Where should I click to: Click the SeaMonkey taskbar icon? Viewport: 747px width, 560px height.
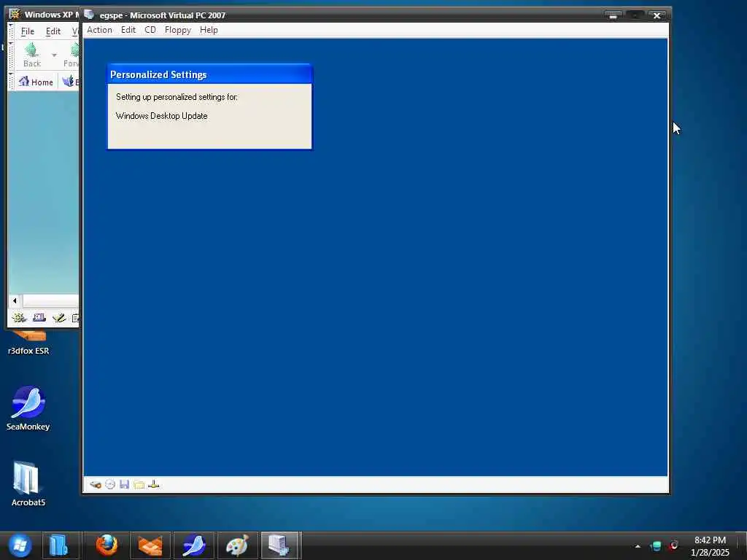click(193, 545)
